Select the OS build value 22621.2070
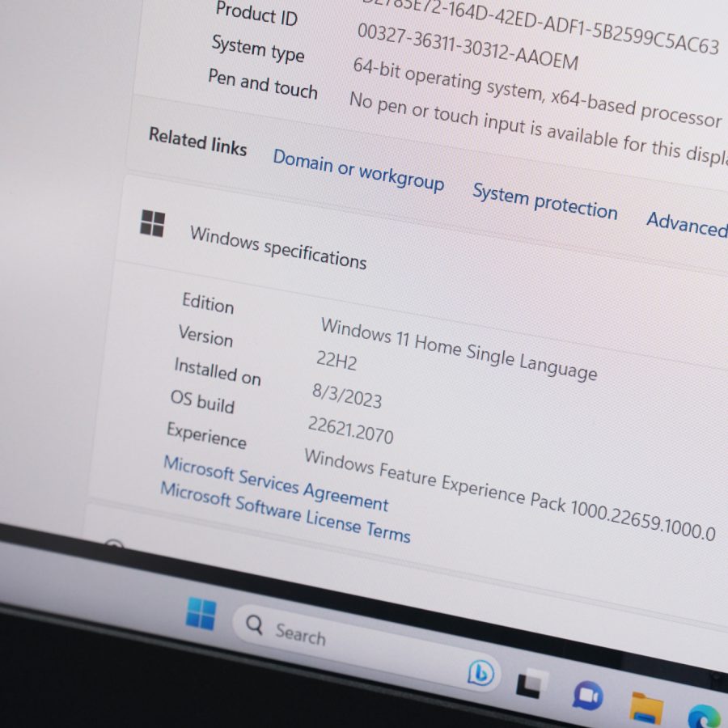This screenshot has height=728, width=728. [x=350, y=430]
